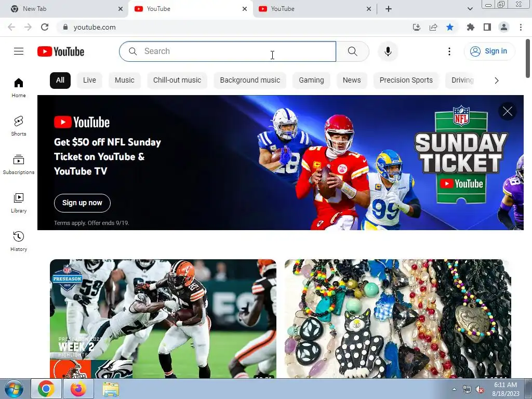
Task: Launch Firefox from the taskbar
Action: click(x=78, y=389)
